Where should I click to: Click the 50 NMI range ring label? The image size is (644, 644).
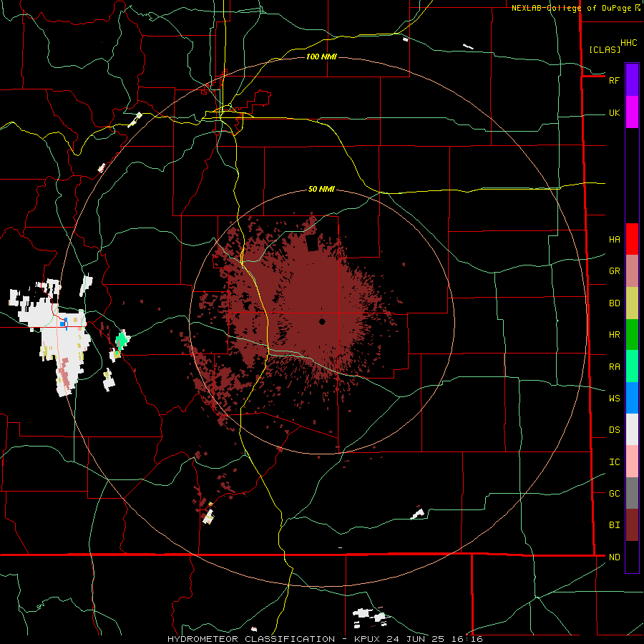point(321,189)
